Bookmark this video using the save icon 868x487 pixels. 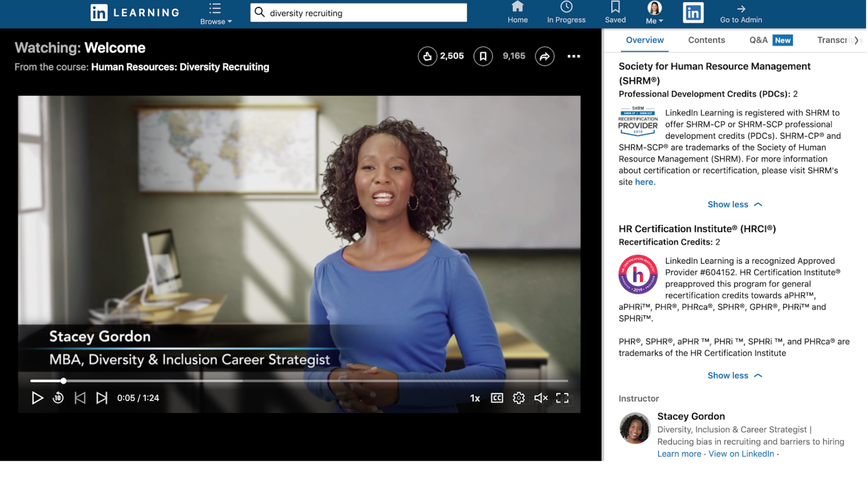coord(483,56)
